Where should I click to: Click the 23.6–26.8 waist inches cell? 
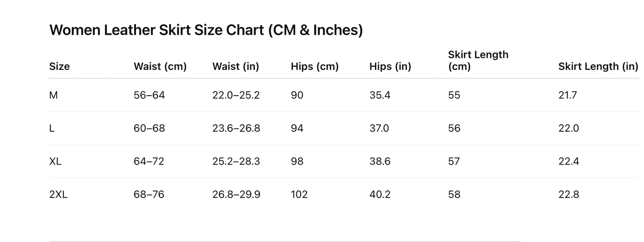[236, 129]
